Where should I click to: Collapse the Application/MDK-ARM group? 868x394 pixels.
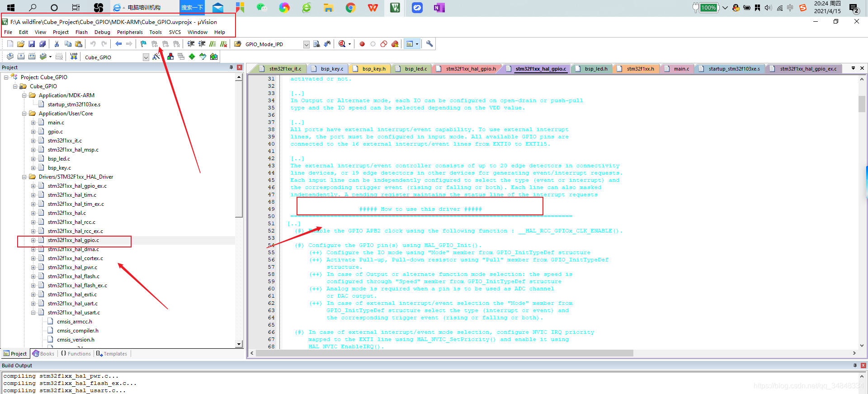pyautogui.click(x=24, y=95)
